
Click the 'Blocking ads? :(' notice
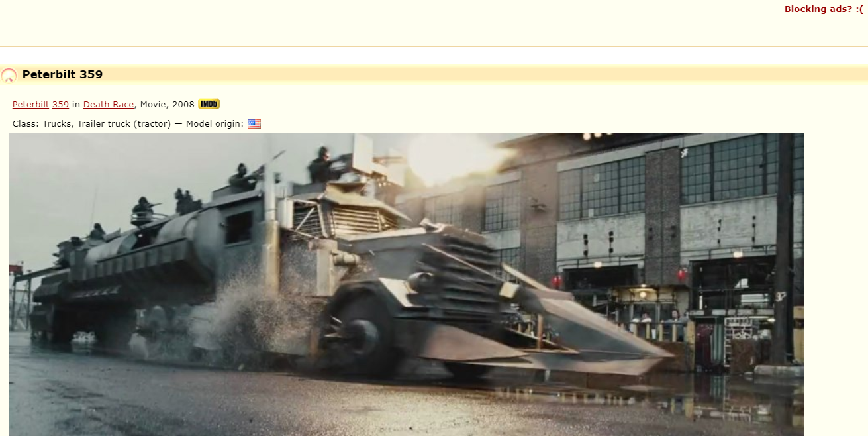click(x=824, y=9)
